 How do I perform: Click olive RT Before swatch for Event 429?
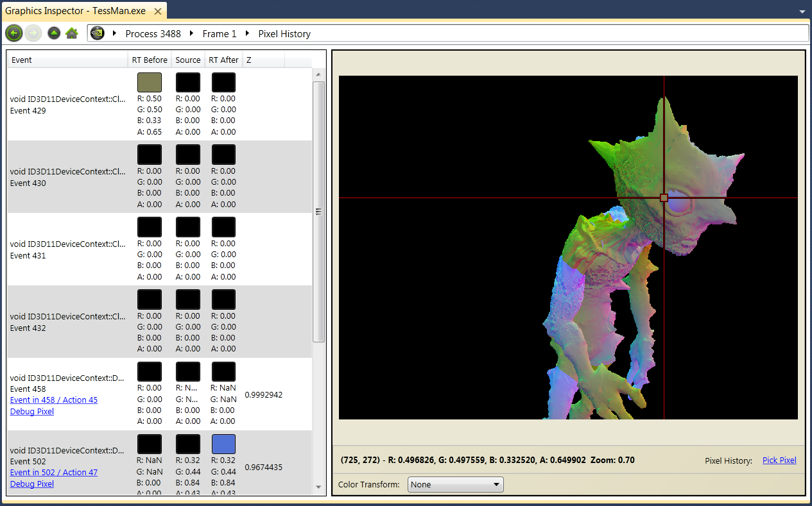point(150,82)
